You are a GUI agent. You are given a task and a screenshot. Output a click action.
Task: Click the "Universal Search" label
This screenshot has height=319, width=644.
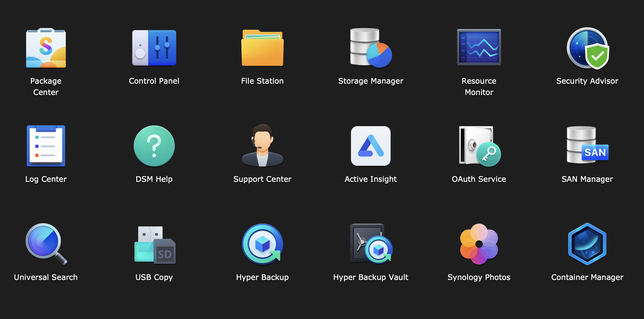pos(46,277)
